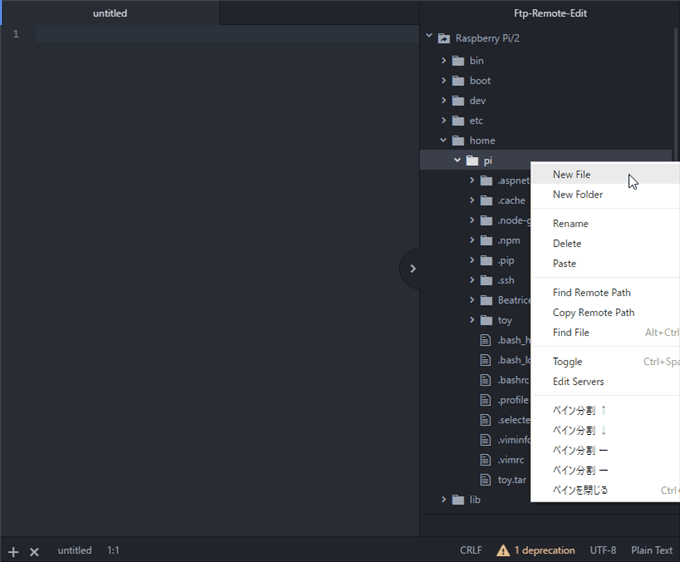Click the boot folder icon
The image size is (680, 562).
(x=458, y=81)
